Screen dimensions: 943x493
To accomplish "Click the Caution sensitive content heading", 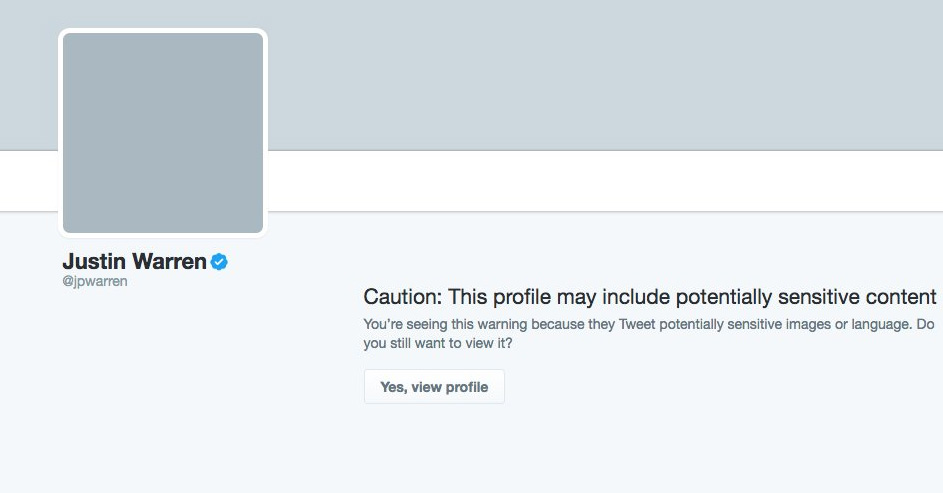I will click(650, 297).
